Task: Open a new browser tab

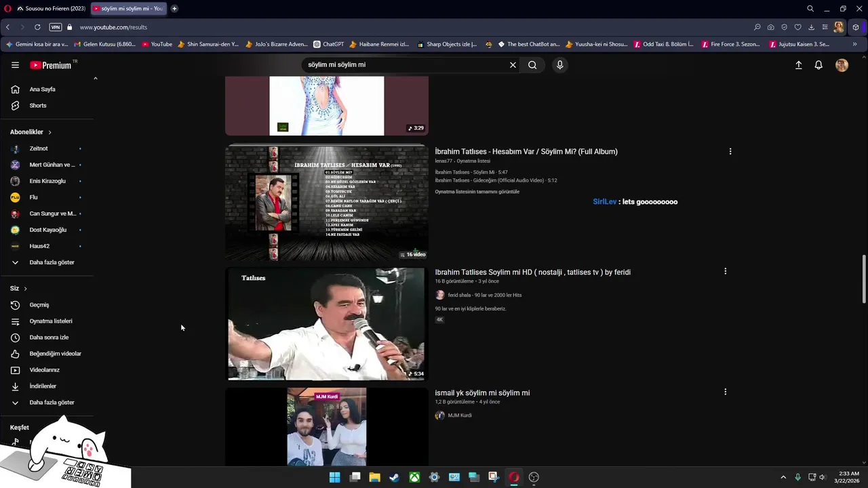Action: click(x=174, y=9)
